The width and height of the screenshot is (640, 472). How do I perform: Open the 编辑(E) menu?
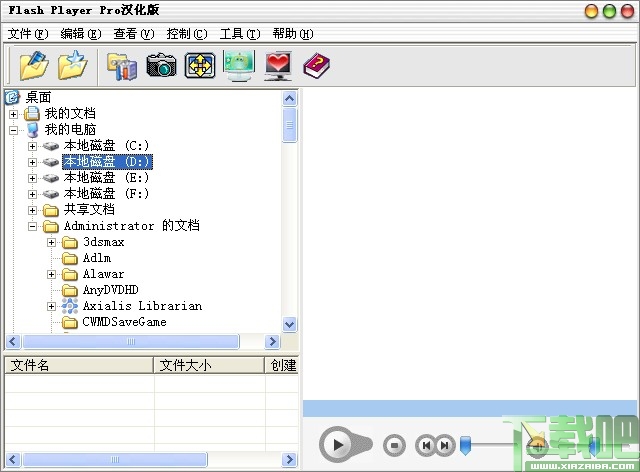[81, 33]
